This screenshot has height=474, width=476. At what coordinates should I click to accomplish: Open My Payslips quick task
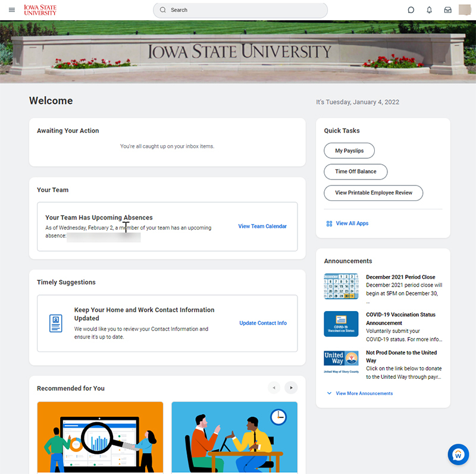pyautogui.click(x=349, y=151)
